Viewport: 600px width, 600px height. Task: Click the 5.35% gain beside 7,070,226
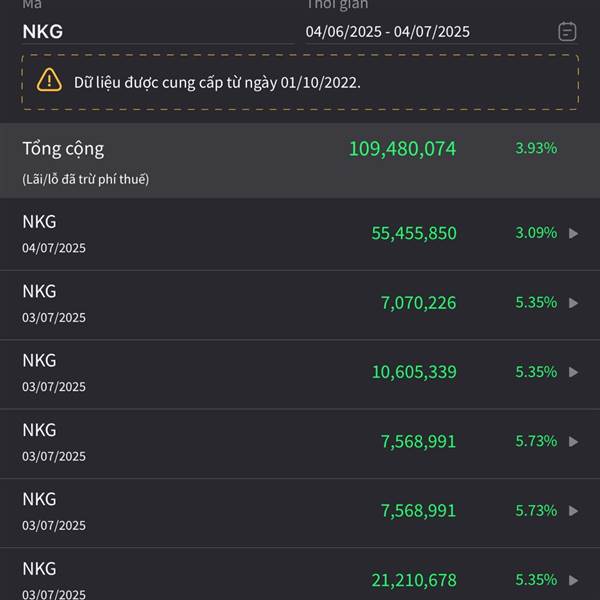click(x=536, y=302)
